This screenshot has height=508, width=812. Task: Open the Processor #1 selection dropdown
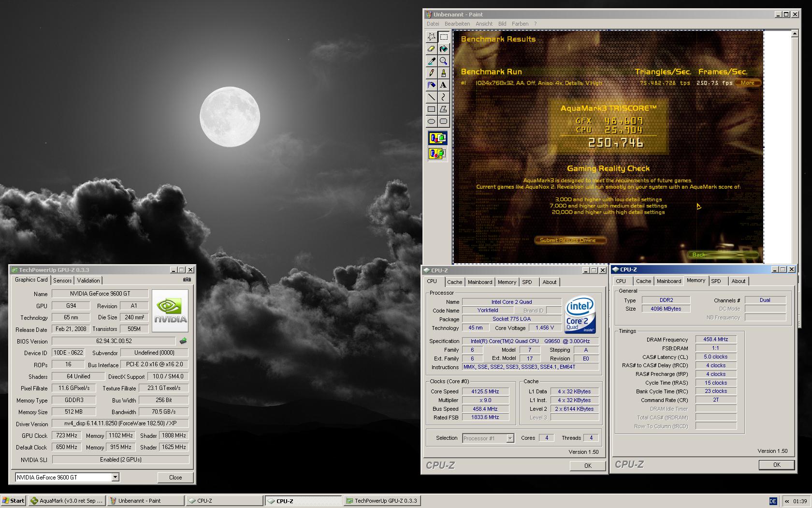pos(510,438)
